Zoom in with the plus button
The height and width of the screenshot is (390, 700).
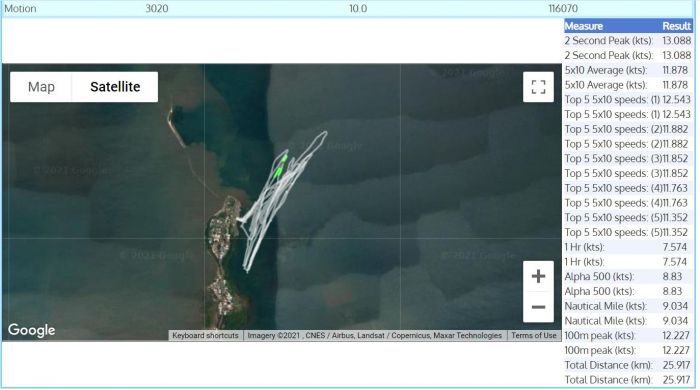[538, 276]
